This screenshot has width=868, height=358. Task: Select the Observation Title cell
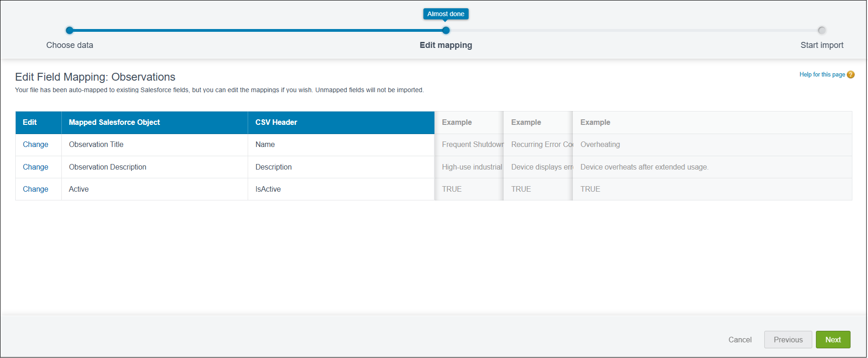[x=155, y=145]
